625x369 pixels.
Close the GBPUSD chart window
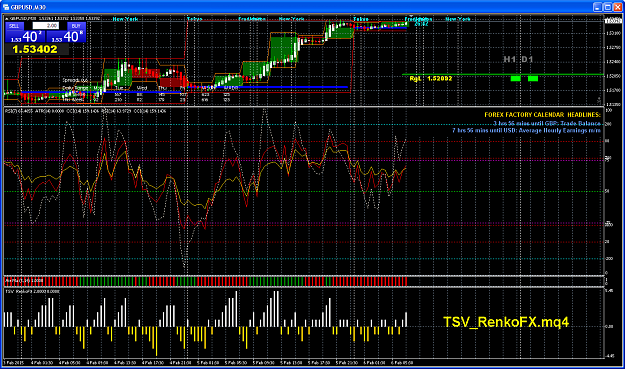[x=617, y=7]
